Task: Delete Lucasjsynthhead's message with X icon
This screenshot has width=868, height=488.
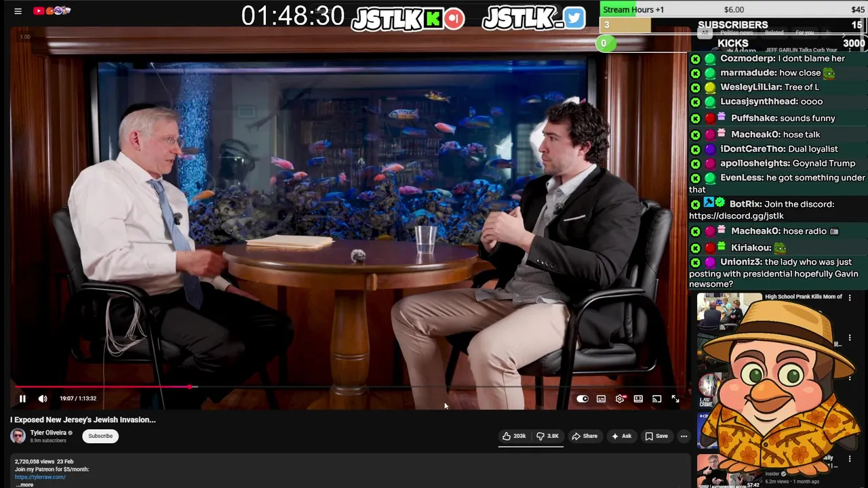Action: click(x=695, y=102)
